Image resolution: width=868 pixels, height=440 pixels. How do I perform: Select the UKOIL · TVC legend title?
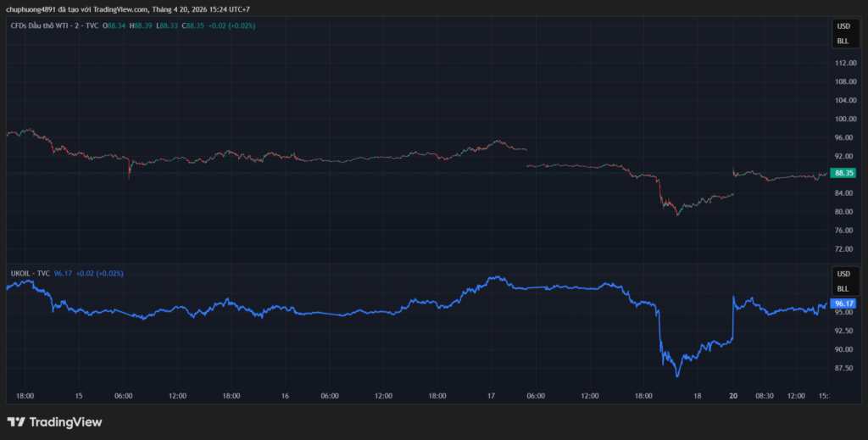coord(30,274)
